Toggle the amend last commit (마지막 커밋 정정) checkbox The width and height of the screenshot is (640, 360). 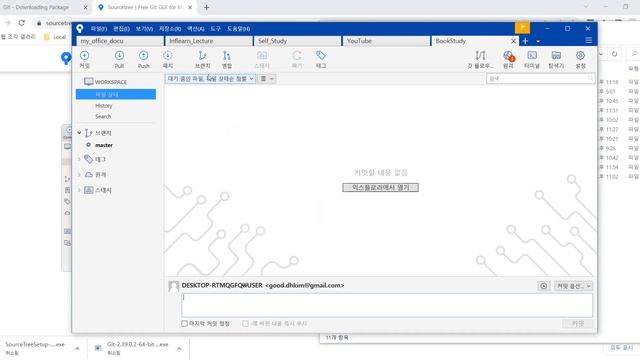tap(184, 324)
